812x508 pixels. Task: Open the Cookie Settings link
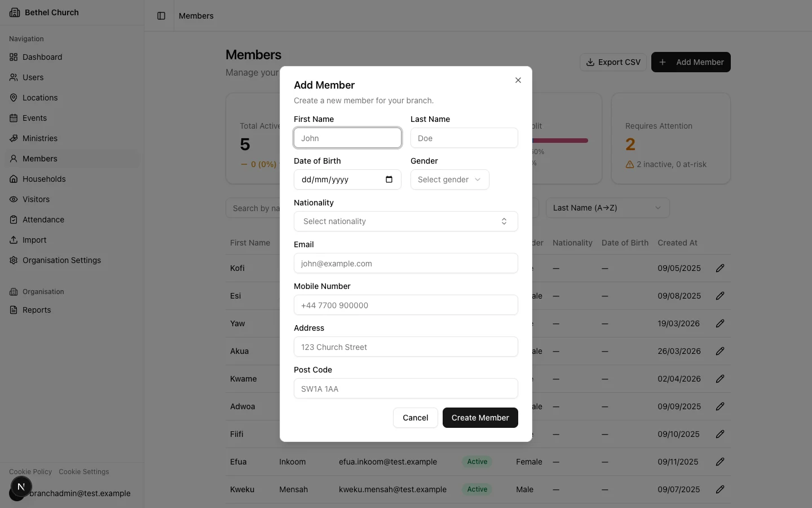(84, 472)
